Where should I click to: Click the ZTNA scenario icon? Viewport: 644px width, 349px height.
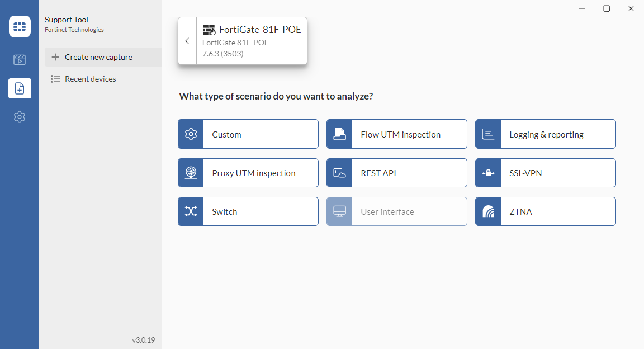pos(488,211)
